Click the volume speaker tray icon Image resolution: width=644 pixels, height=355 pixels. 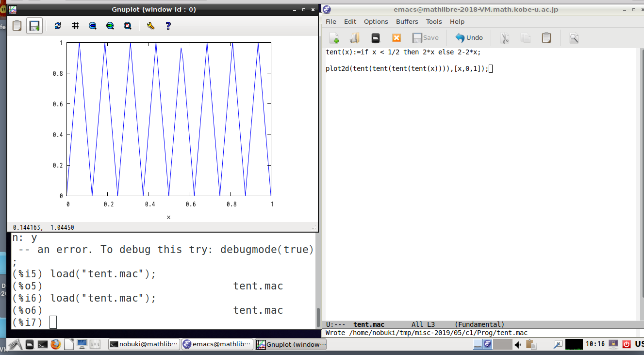(518, 344)
